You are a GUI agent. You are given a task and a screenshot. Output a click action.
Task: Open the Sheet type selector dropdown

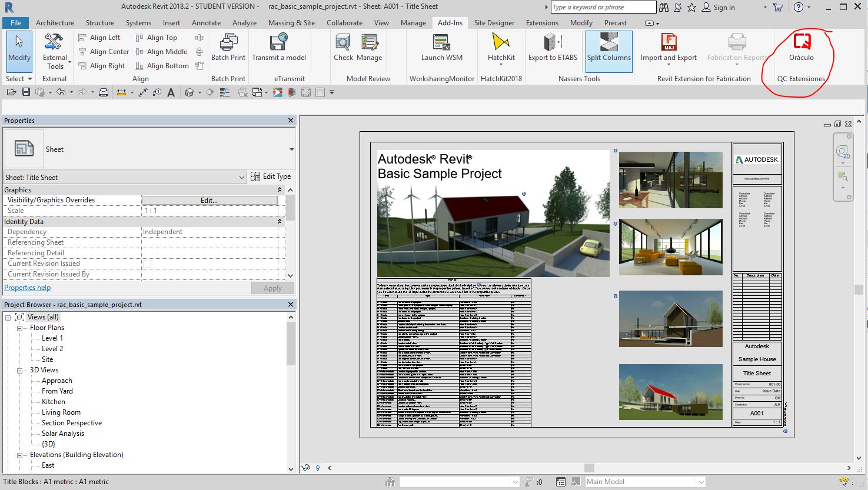pyautogui.click(x=291, y=149)
